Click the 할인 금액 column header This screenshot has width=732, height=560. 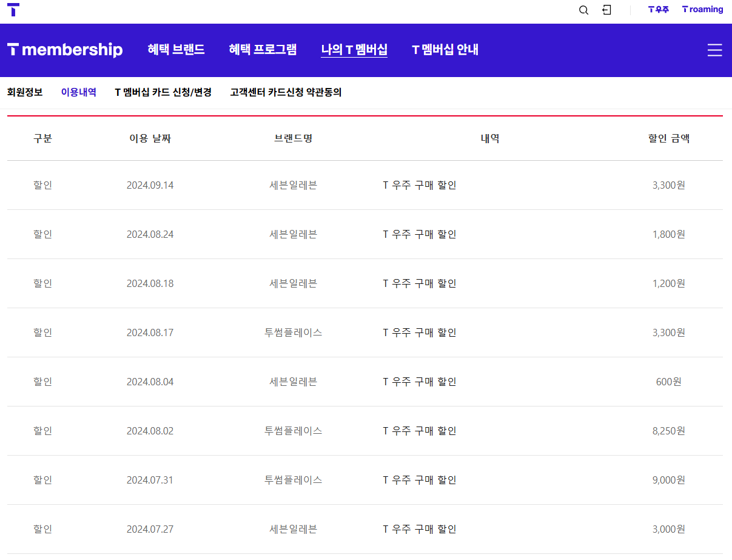668,138
